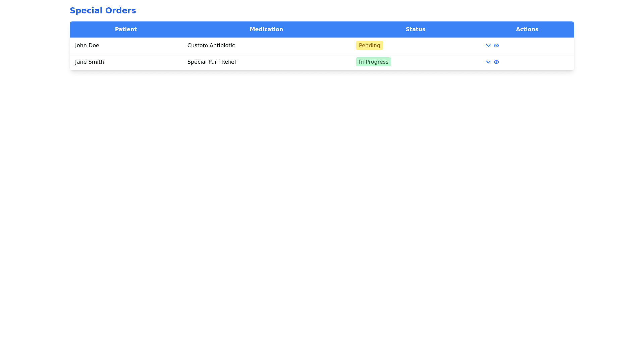Expand Jane Smith's order chevron arrow

(488, 62)
